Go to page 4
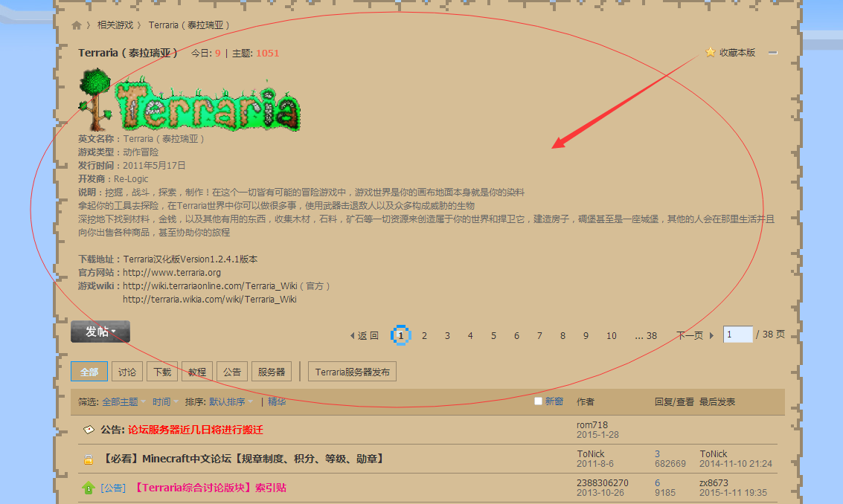Viewport: 843px width, 504px height. pyautogui.click(x=470, y=336)
